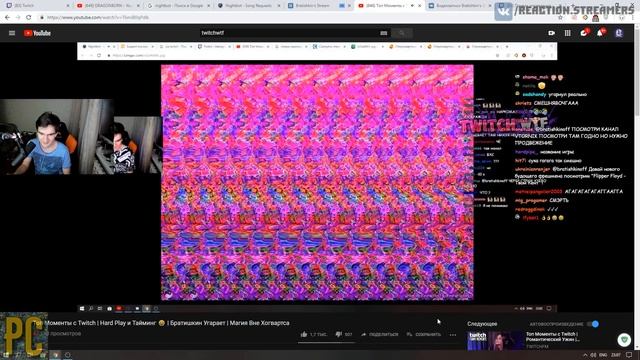Expand the system tray hidden icons chevron
Screen dimensions: 640x360
(584, 355)
